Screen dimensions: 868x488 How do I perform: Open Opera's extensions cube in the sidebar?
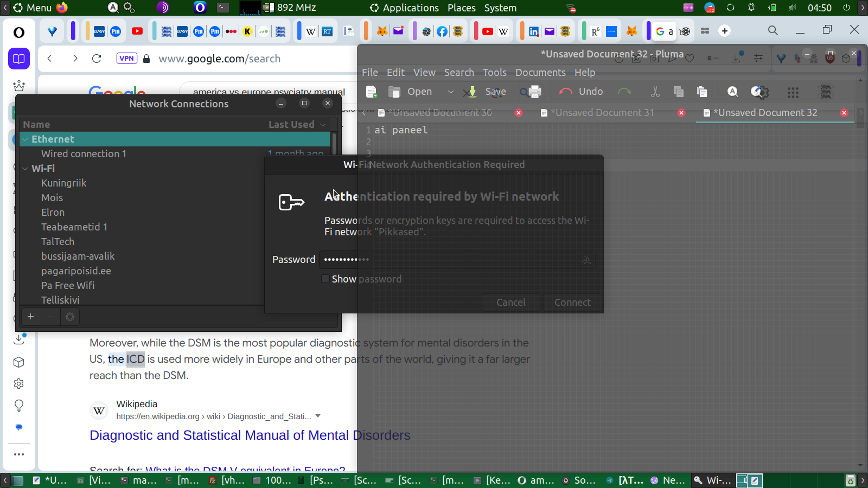point(19,362)
